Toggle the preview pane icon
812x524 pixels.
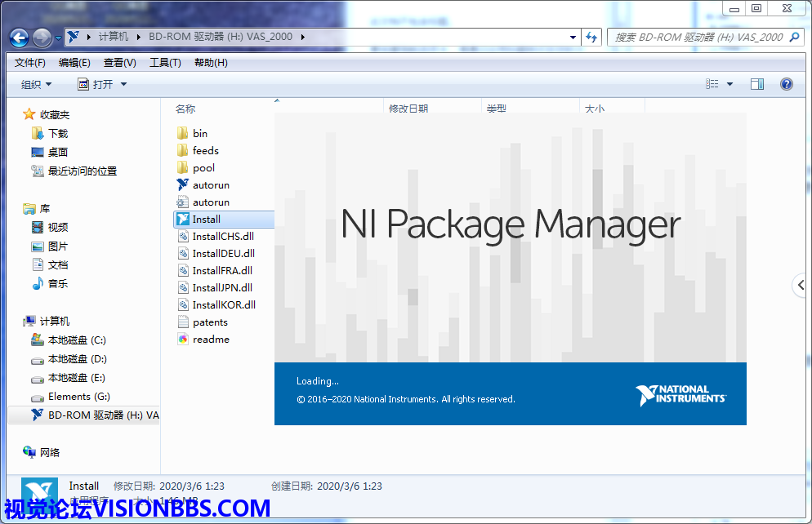[x=756, y=84]
